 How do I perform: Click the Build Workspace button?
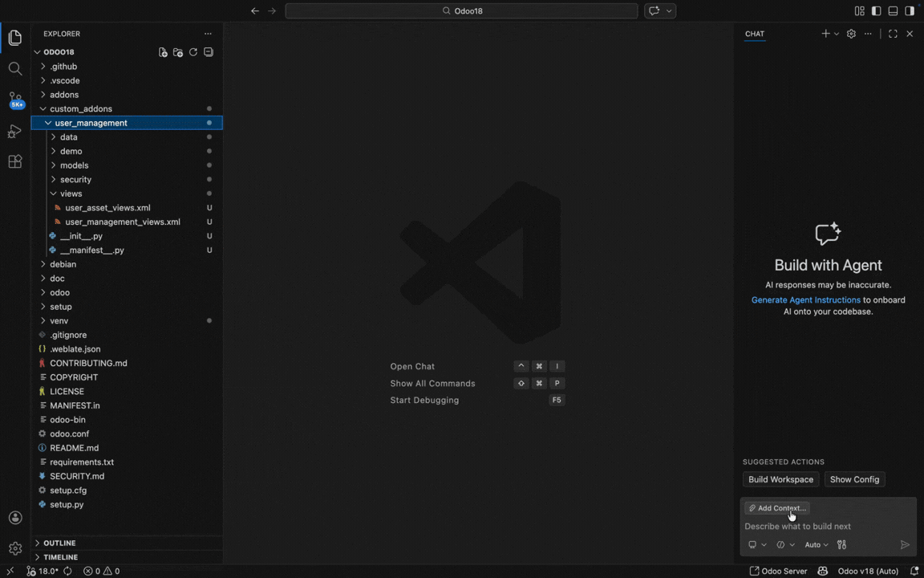780,479
